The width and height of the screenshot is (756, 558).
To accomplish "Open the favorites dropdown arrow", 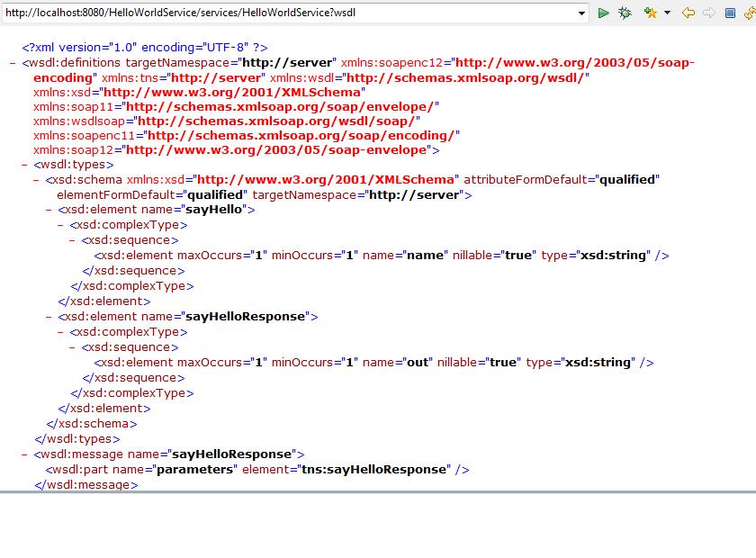I will [667, 13].
